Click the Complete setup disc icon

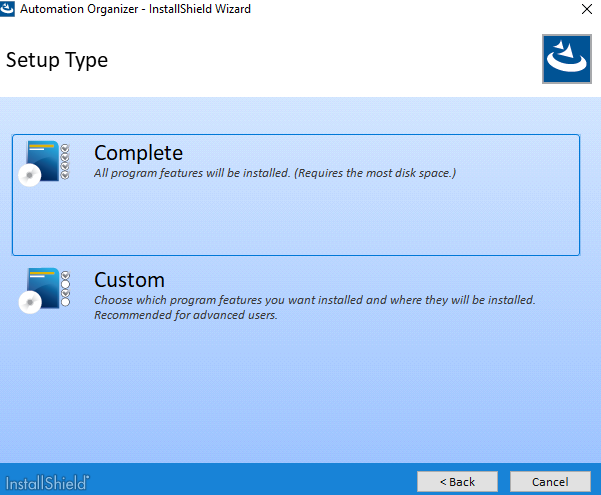click(x=44, y=163)
